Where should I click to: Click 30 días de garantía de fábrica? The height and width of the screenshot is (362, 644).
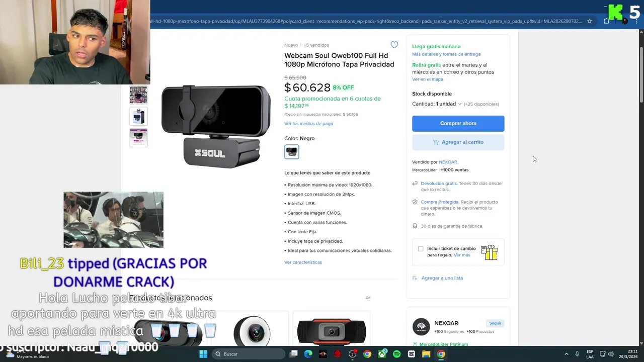(x=452, y=226)
